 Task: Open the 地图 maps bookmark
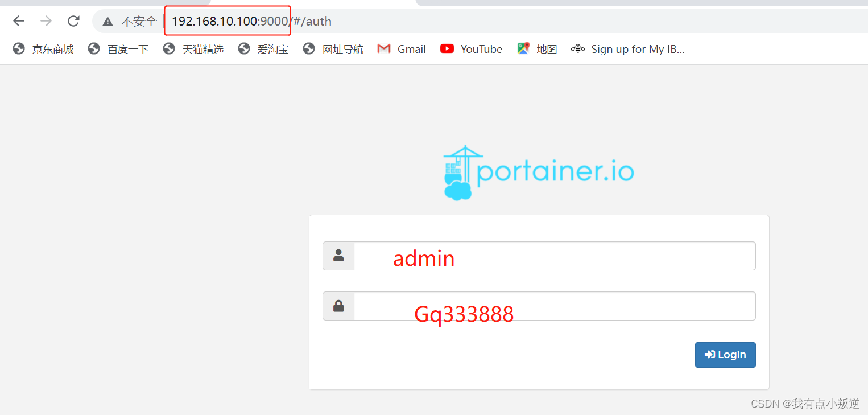coord(538,49)
